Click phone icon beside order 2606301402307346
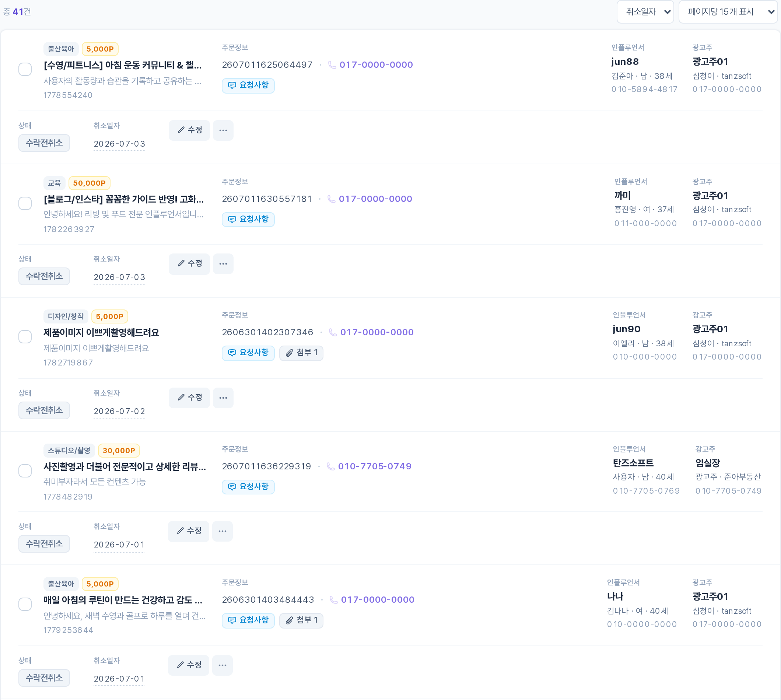 [333, 332]
